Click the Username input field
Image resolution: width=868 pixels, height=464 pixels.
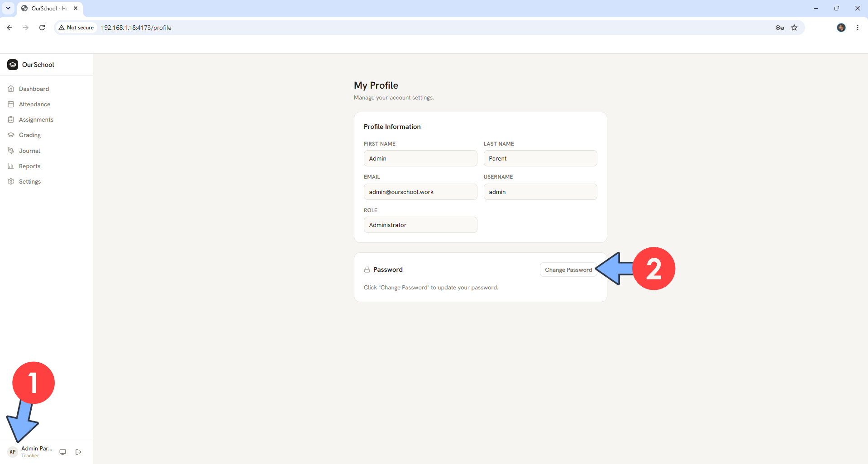click(540, 192)
